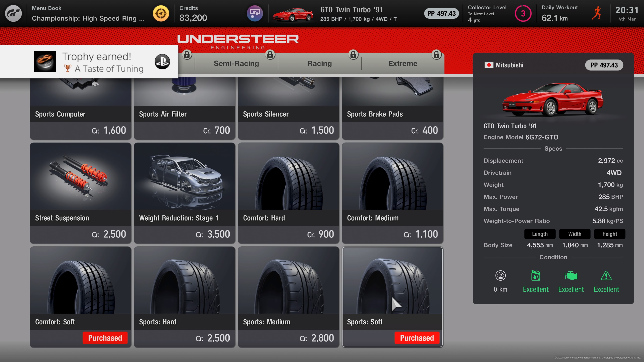Select the Extreme tab
644x362 pixels.
pos(402,64)
